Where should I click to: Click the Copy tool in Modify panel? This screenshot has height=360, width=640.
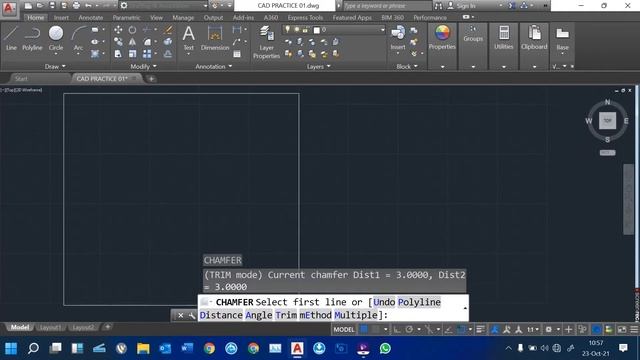tap(118, 42)
